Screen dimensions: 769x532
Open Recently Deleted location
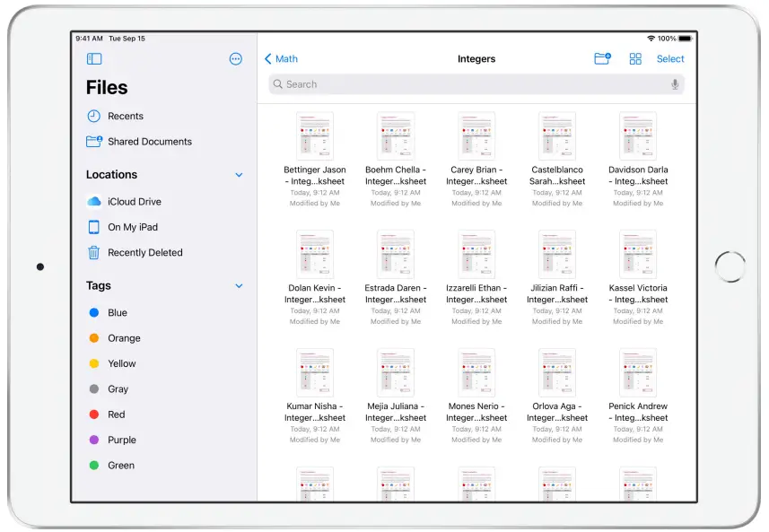coord(145,252)
